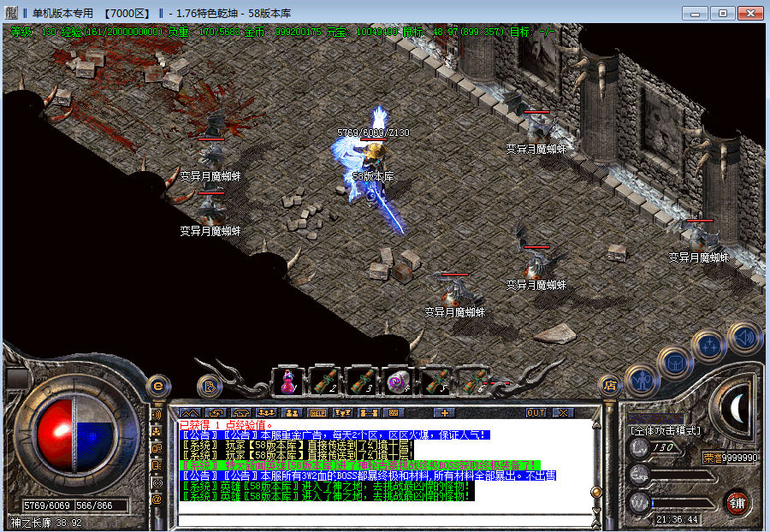Image resolution: width=770 pixels, height=532 pixels.
Task: Toggle the group chat channel icon
Action: tap(157, 432)
